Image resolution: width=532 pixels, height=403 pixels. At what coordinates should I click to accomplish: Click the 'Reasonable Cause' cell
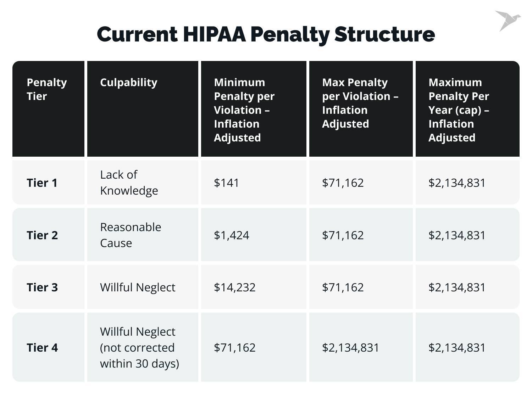point(131,235)
